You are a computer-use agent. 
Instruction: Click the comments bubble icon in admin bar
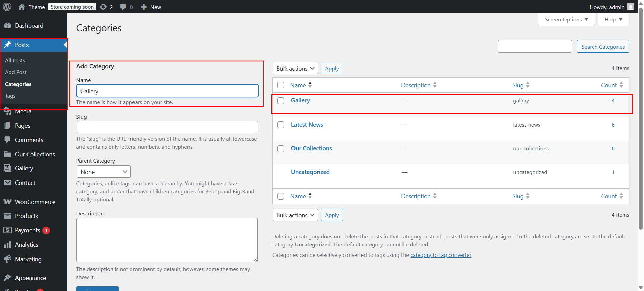click(x=123, y=7)
